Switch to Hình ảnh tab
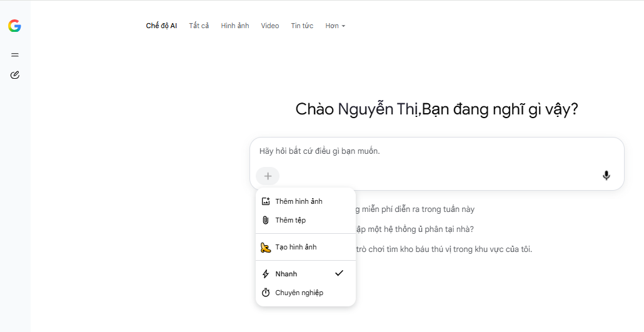Screen dimensions: 644x332 click(235, 26)
